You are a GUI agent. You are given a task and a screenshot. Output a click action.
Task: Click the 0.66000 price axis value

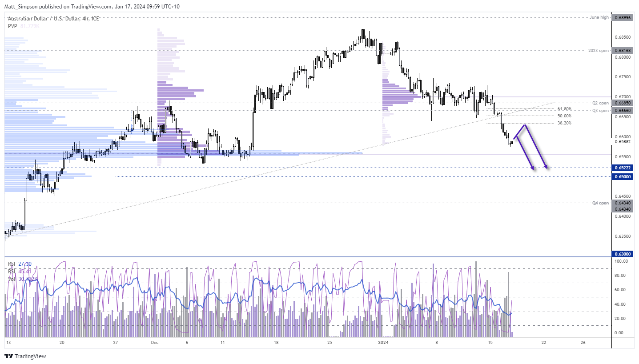[x=623, y=136]
